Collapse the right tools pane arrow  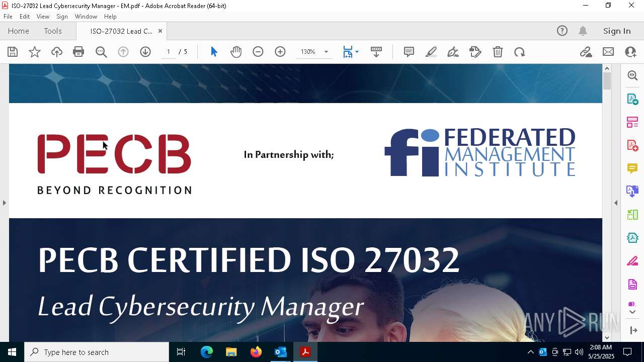[616, 203]
